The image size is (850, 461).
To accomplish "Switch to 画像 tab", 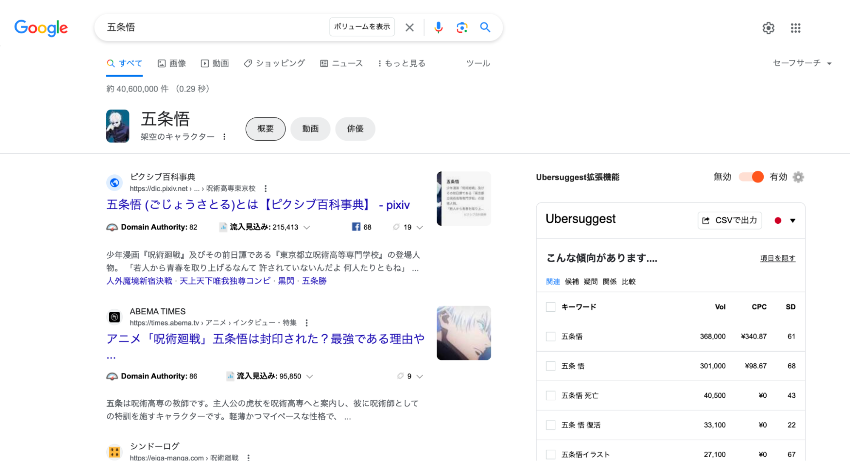I will click(x=172, y=63).
